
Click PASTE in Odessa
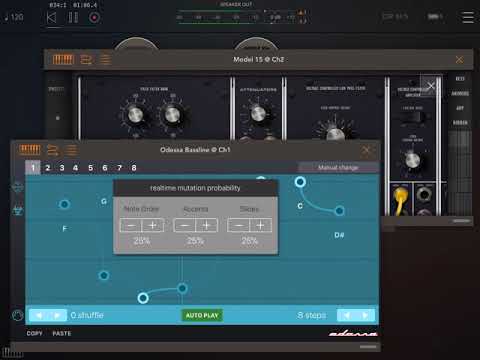62,333
